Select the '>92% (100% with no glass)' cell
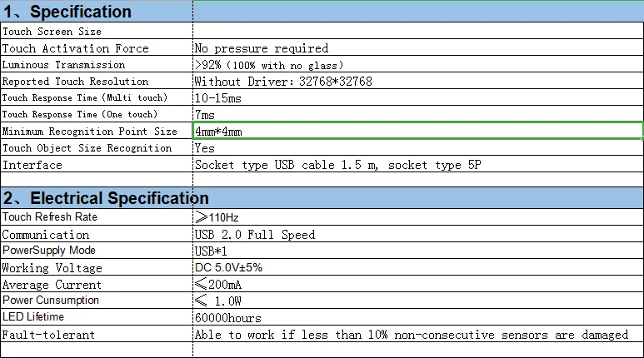This screenshot has height=358, width=644. (x=418, y=64)
